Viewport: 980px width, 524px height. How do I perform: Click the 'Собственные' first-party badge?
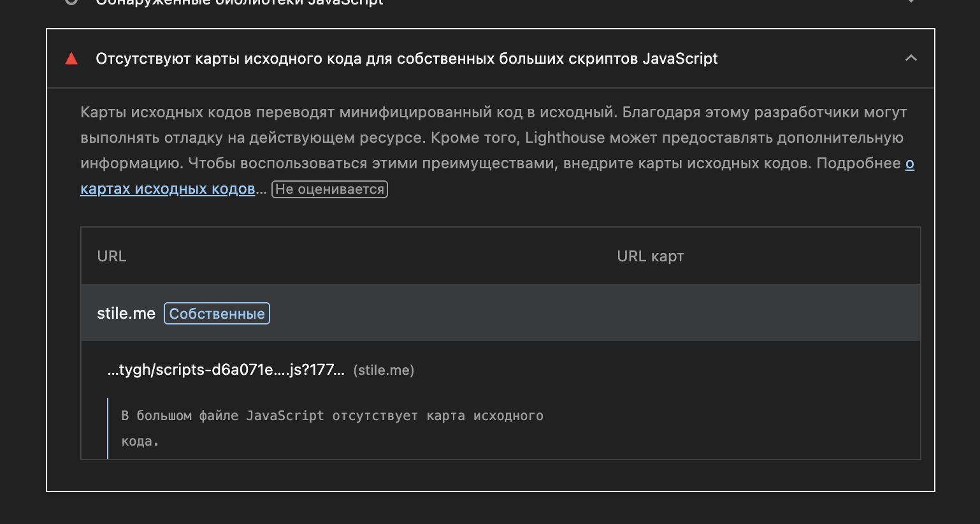point(217,314)
